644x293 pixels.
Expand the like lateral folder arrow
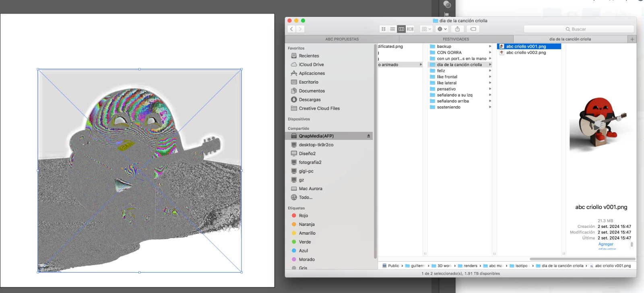point(490,83)
